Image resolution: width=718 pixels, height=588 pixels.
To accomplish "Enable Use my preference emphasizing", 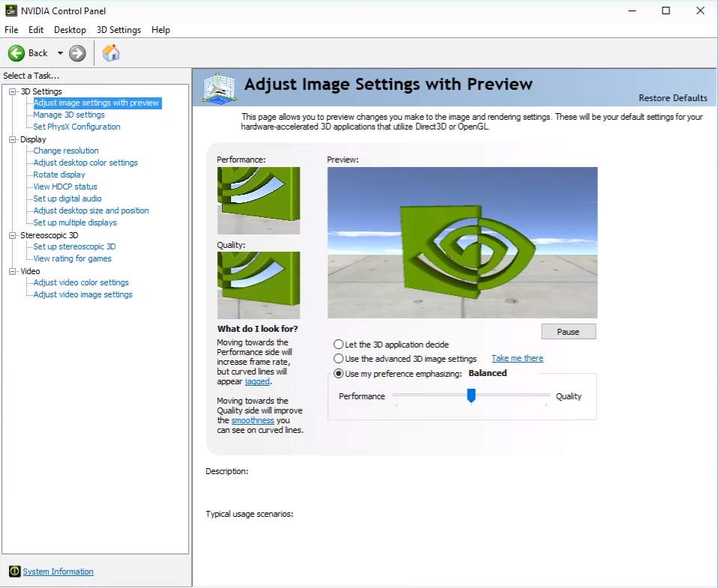I will point(338,373).
